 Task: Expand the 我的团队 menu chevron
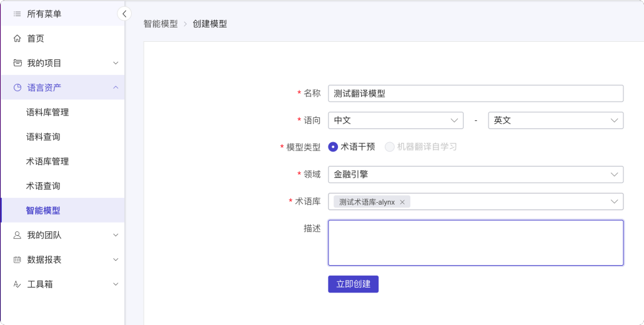click(116, 235)
